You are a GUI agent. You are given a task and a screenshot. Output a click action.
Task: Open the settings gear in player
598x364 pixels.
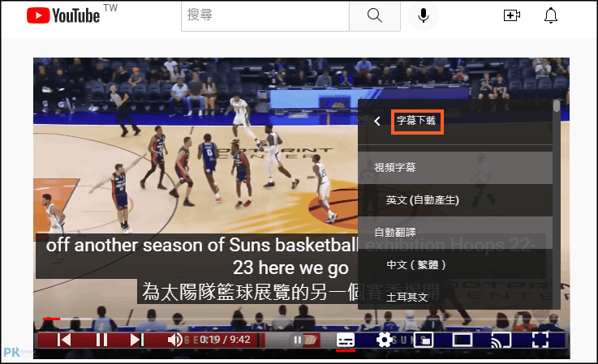[x=384, y=340]
